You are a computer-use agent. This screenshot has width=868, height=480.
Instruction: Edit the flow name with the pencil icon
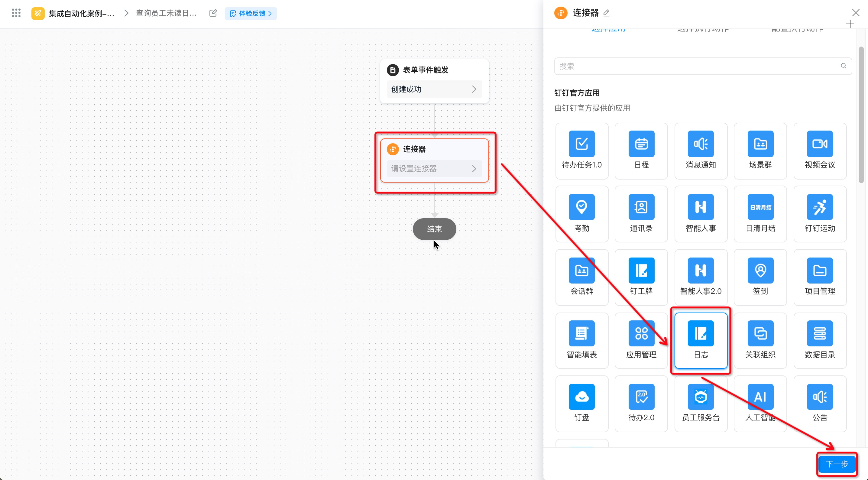[213, 13]
